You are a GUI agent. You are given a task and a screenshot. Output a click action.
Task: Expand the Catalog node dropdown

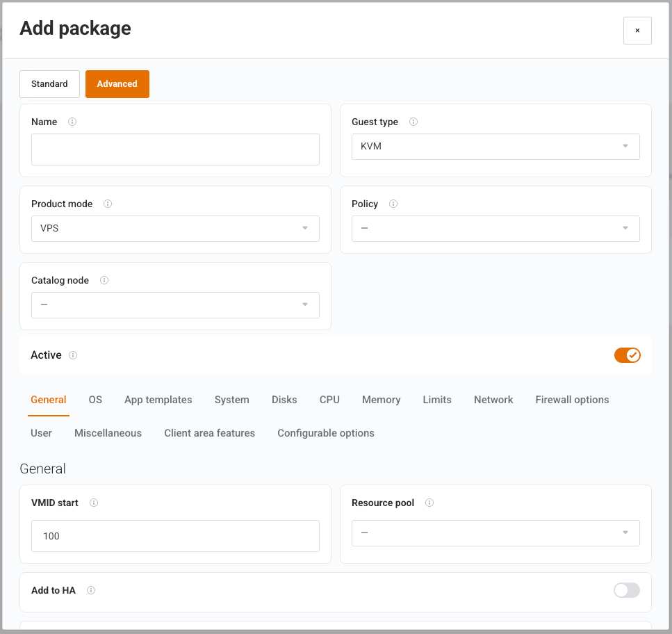[x=175, y=305]
